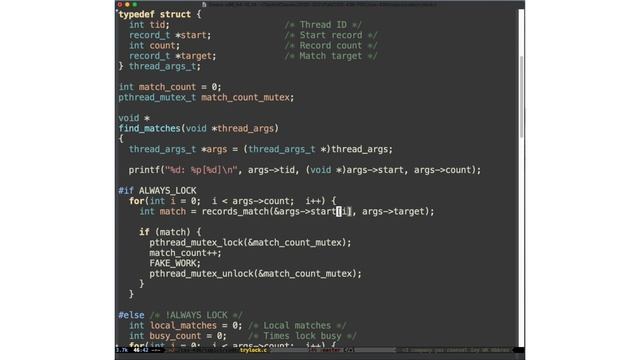
Task: Click the 'FAKE_WORK;' statement
Action: point(175,263)
